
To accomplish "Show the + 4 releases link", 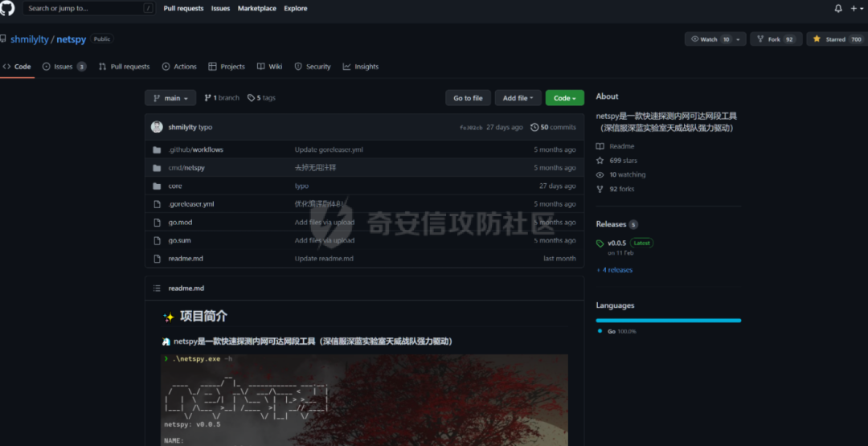I will [615, 270].
